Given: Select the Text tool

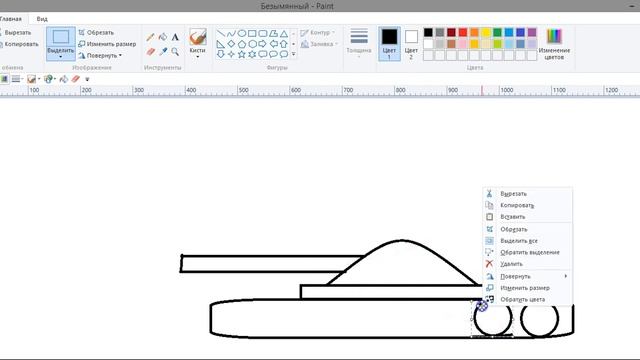Looking at the screenshot, I should click(175, 37).
